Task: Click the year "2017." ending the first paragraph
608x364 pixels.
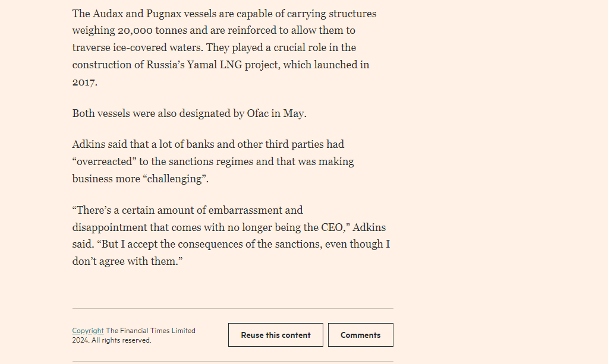Action: click(x=84, y=82)
